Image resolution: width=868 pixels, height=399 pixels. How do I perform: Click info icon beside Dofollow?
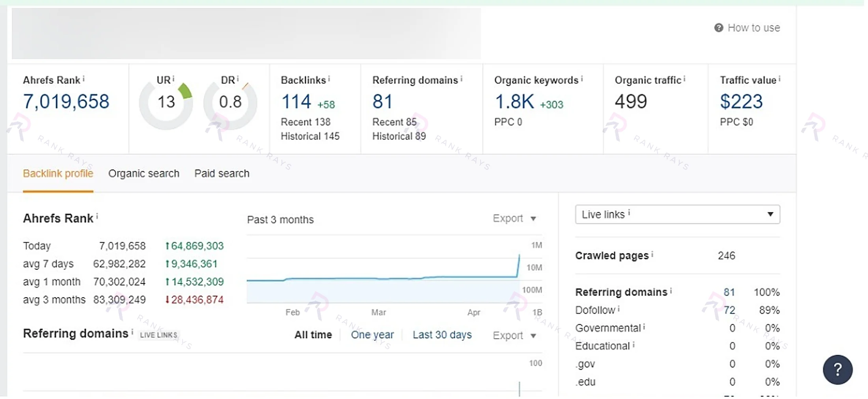coord(618,309)
